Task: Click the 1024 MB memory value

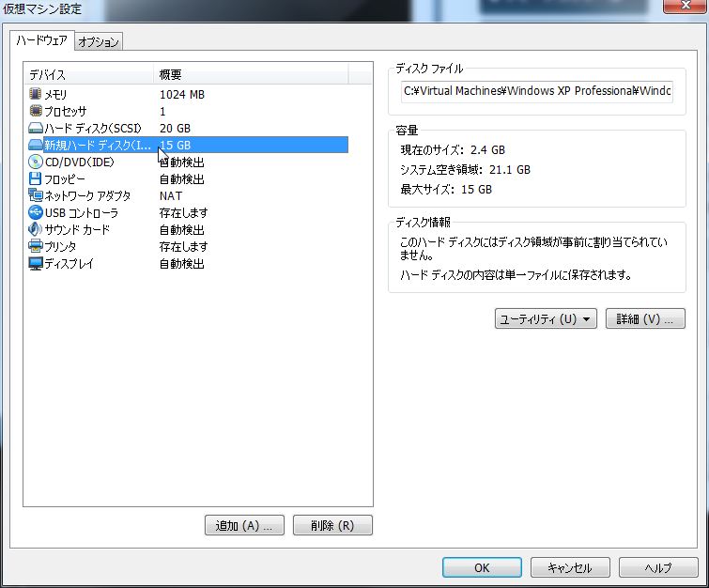Action: [x=182, y=95]
